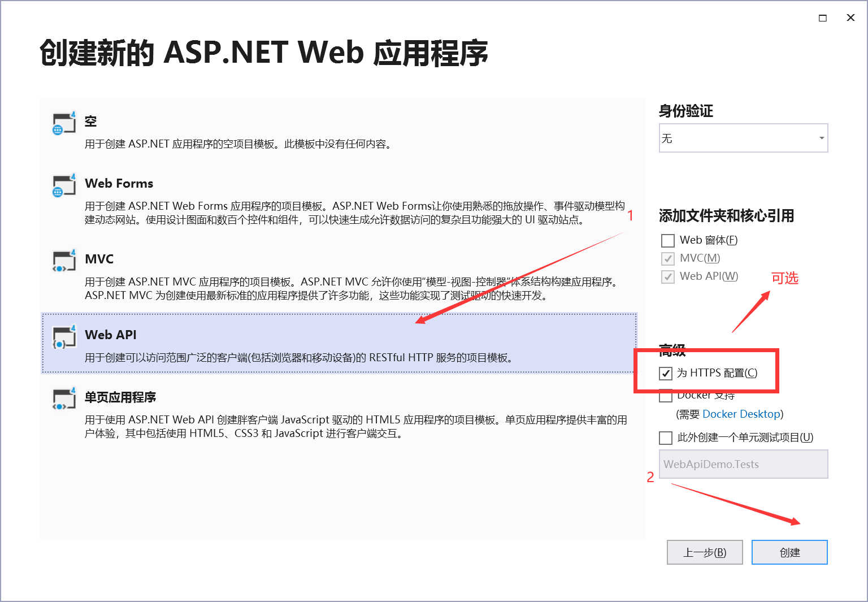
Task: Click the Web API RESTful description text
Action: (299, 358)
